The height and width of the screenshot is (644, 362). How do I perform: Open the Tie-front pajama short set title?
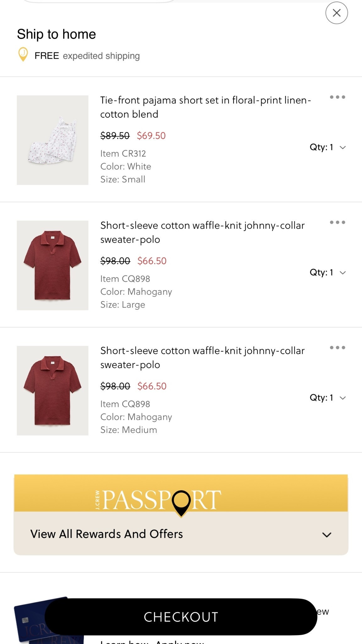pos(206,107)
